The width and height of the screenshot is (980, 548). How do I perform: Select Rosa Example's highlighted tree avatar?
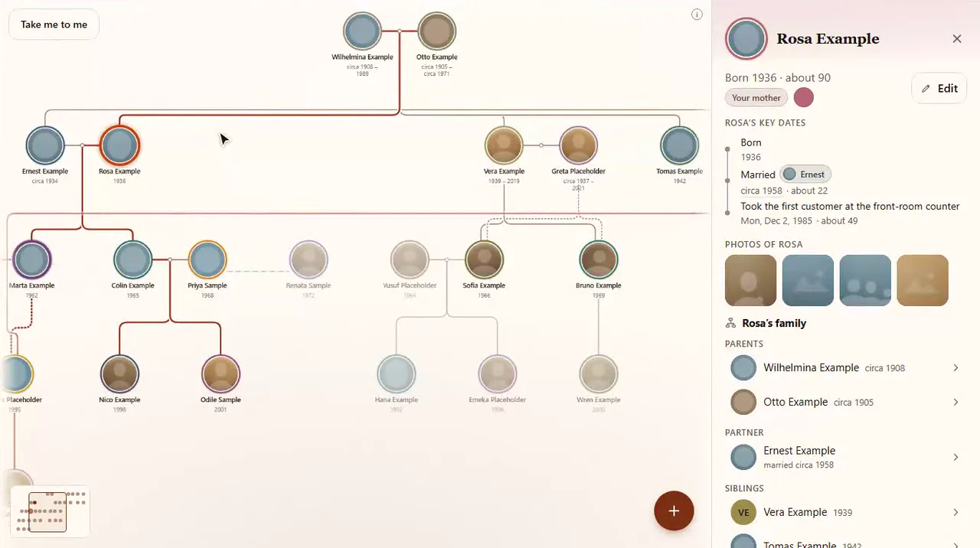[119, 145]
